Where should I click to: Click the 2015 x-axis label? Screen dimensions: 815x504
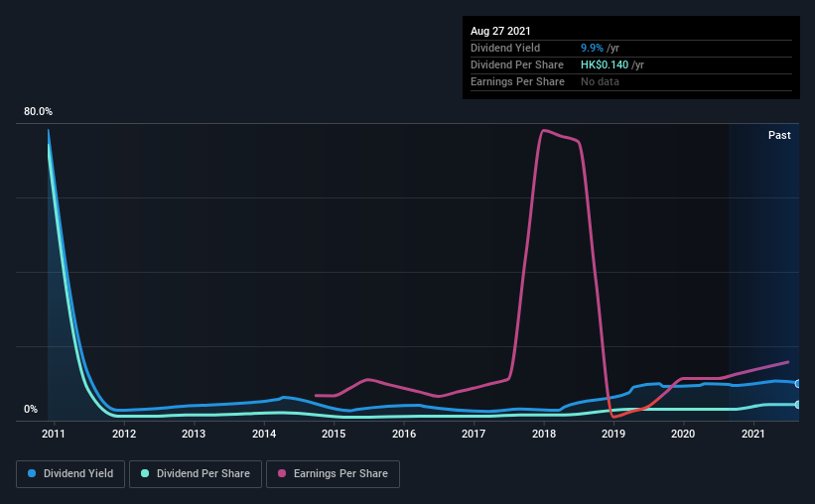tap(334, 434)
